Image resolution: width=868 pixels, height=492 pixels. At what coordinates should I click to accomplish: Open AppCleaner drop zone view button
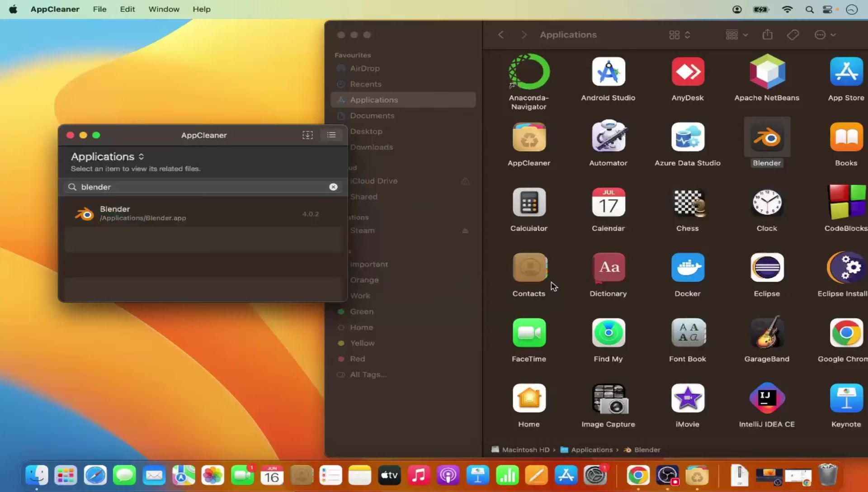click(307, 135)
